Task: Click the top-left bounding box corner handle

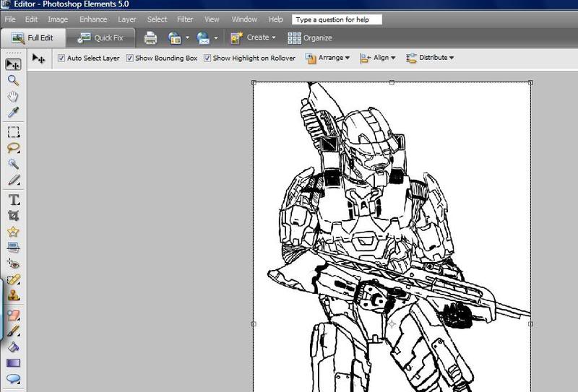Action: pos(254,82)
